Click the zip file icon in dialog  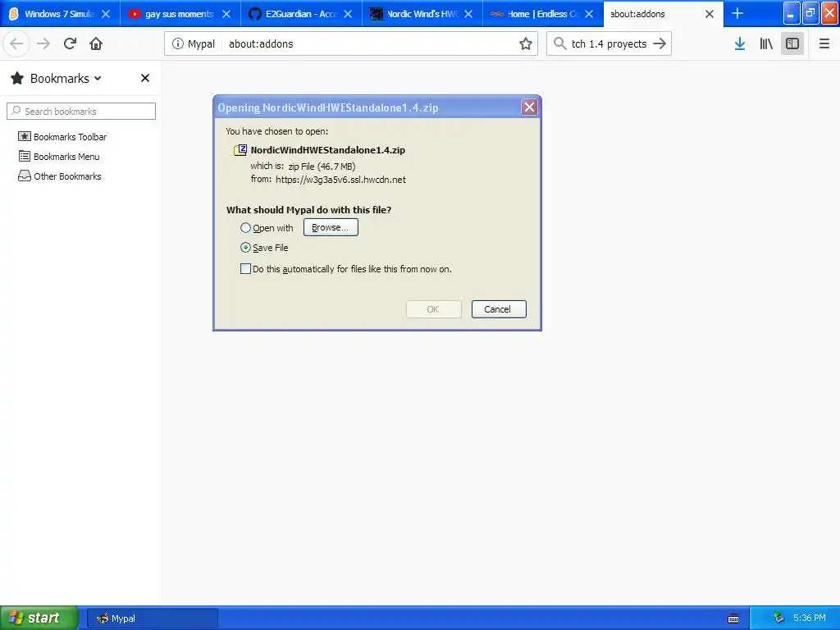tap(240, 150)
